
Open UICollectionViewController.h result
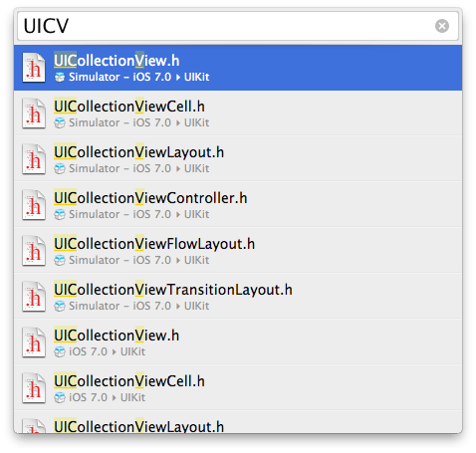click(238, 204)
